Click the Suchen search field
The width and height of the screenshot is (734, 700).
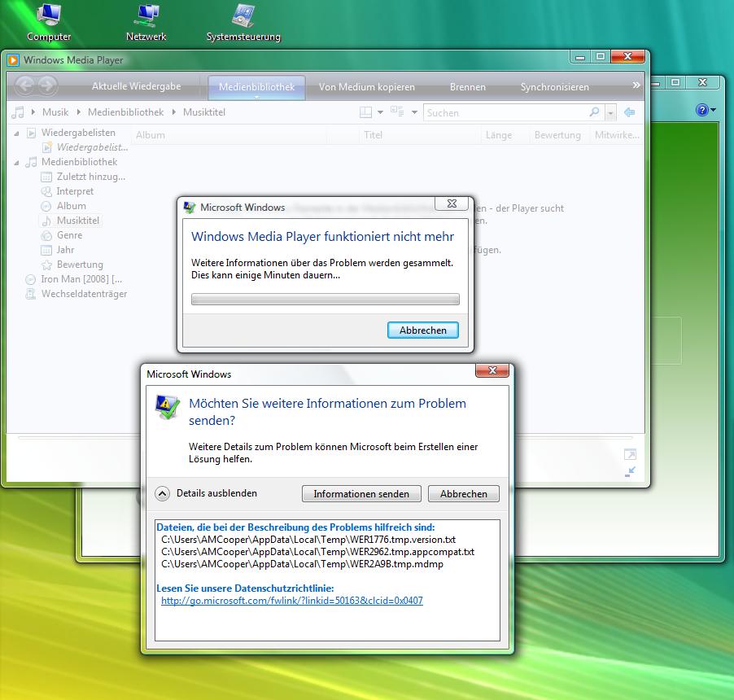(505, 113)
